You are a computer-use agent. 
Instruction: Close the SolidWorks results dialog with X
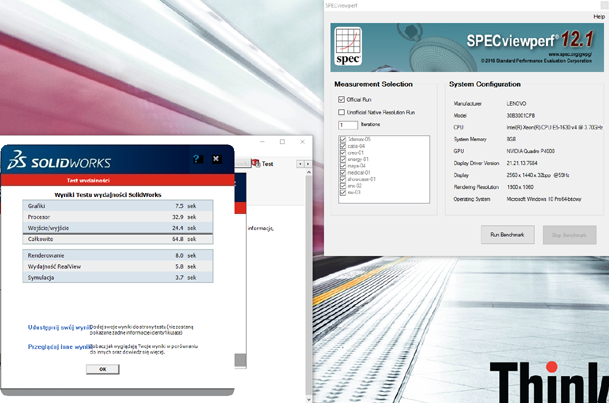pos(216,159)
